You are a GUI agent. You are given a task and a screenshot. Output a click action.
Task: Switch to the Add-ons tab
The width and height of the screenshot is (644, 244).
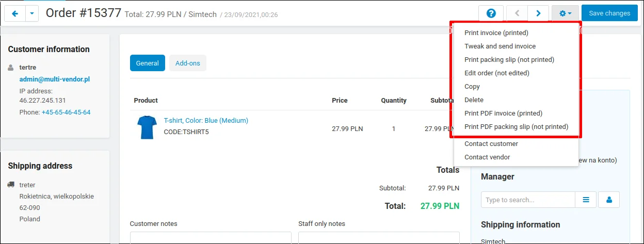(x=188, y=63)
